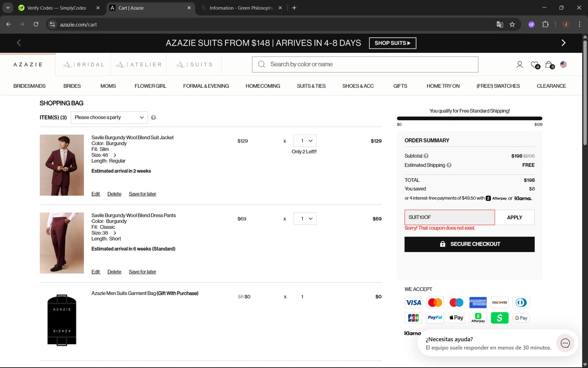Open the browser extensions puzzle icon
Viewport: 588px width, 368px height.
pos(545,24)
